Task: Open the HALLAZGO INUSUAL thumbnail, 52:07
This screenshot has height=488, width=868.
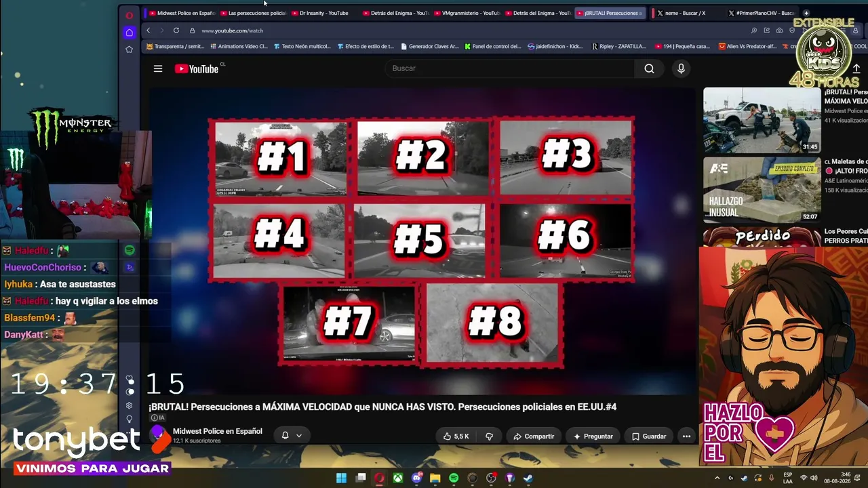Action: (762, 190)
